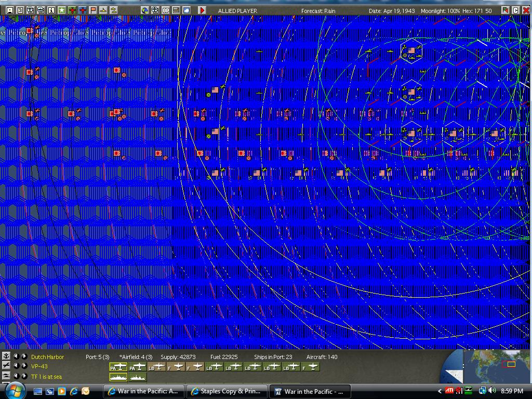Click the 'C' icon in top right
Image resolution: width=532 pixels, height=399 pixels.
516,10
